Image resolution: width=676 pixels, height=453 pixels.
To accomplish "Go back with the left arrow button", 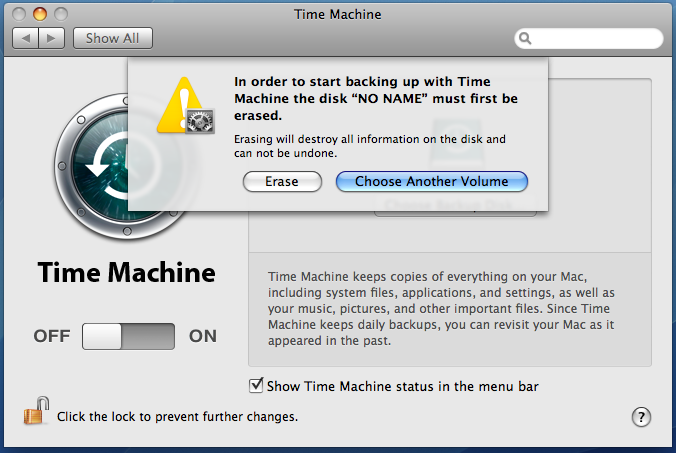I will point(25,38).
